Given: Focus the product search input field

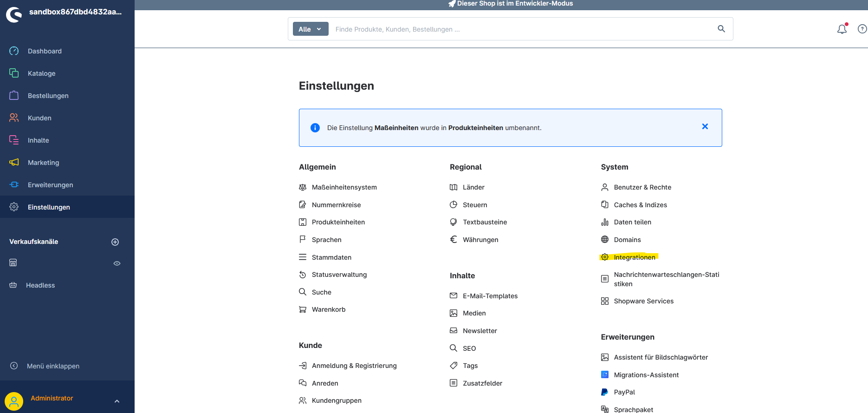Looking at the screenshot, I should pos(520,29).
